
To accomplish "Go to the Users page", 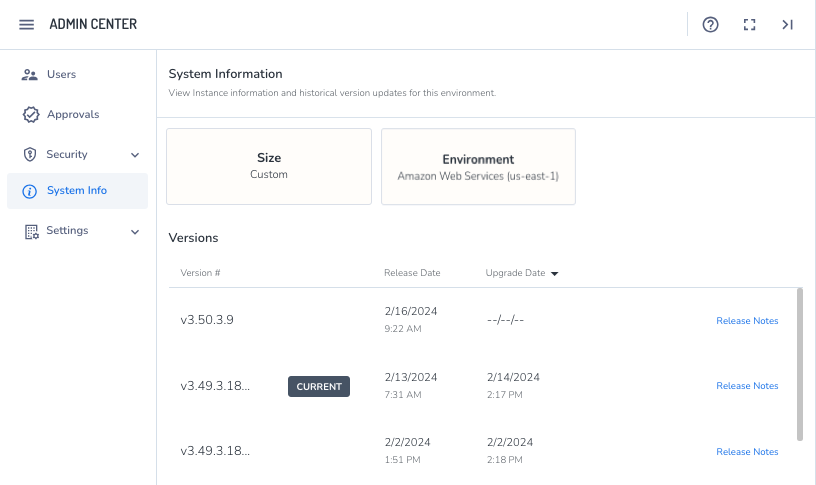I will (x=61, y=75).
